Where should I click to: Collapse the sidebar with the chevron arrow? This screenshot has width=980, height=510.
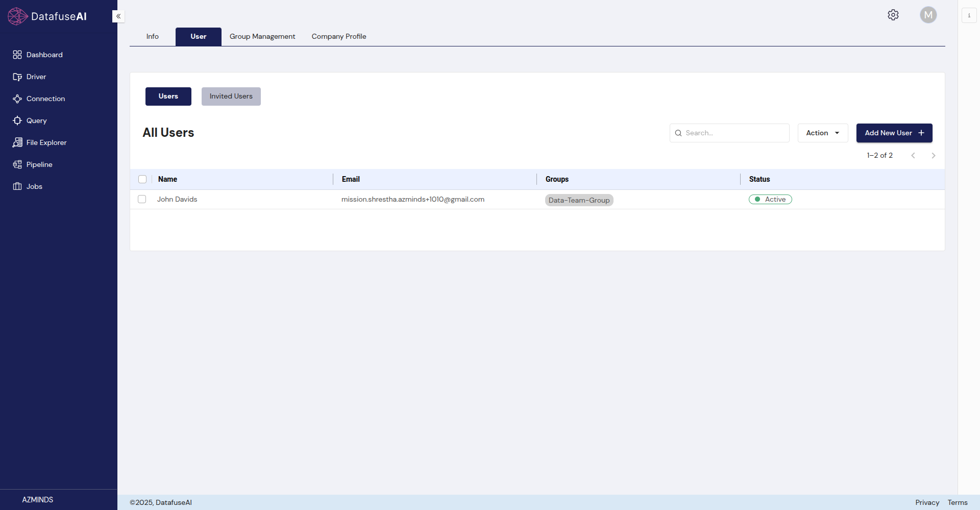pos(118,16)
